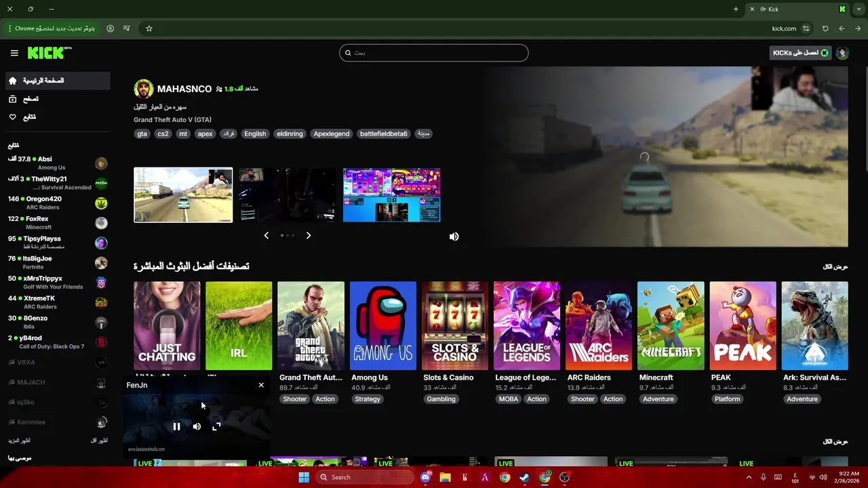The height and width of the screenshot is (488, 868).
Task: Open ARC Raiders category card
Action: click(x=599, y=326)
